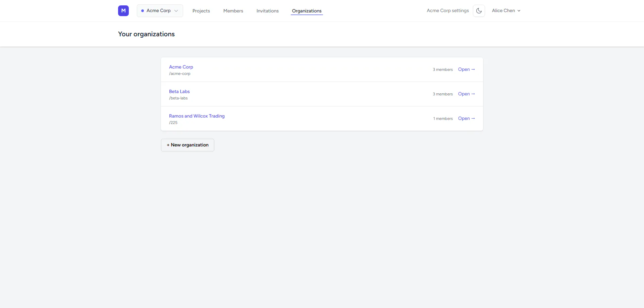This screenshot has height=308, width=644.
Task: Click the purple M logo icon
Action: pyautogui.click(x=123, y=11)
